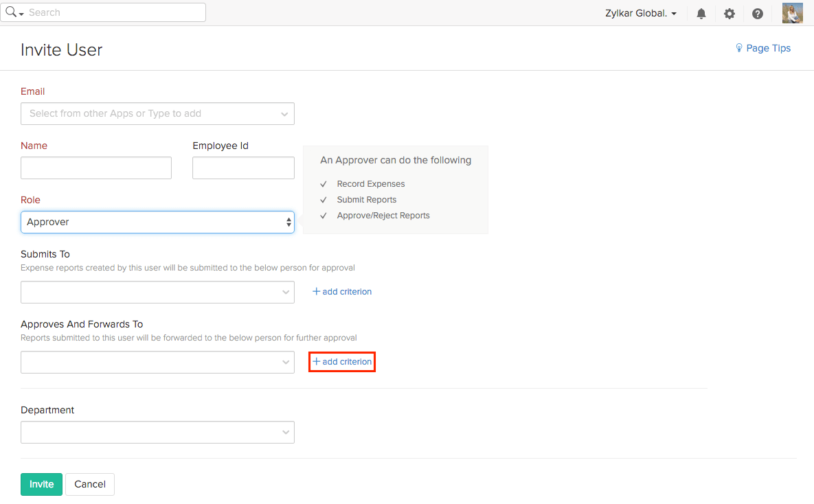
Task: Focus the Employee Id field
Action: (243, 168)
